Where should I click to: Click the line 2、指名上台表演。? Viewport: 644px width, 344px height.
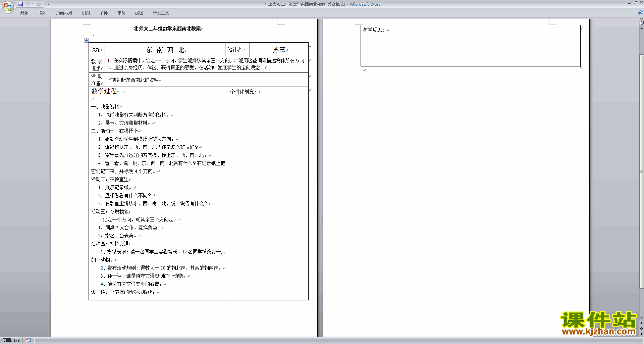[118, 236]
